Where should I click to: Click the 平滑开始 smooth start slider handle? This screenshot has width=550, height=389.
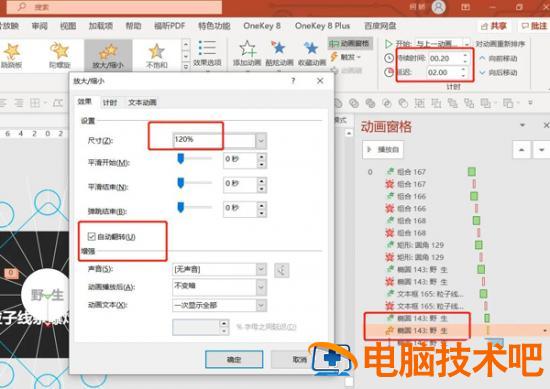[181, 159]
